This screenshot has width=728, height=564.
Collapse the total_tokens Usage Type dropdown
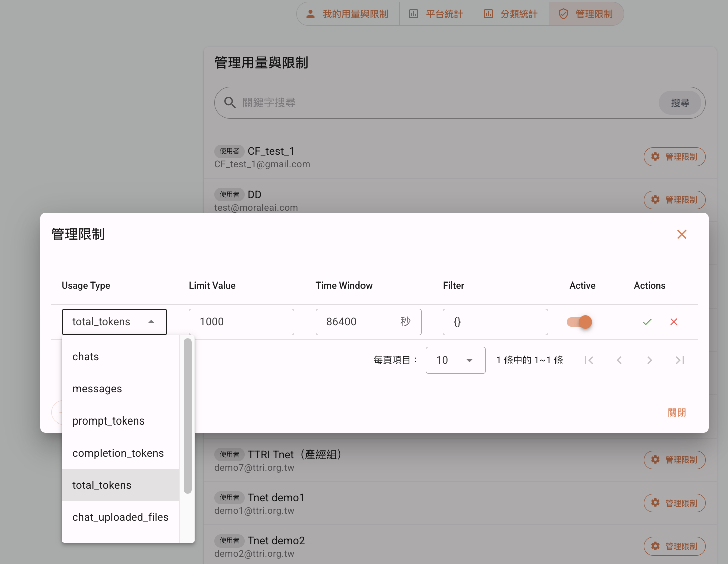pyautogui.click(x=114, y=322)
